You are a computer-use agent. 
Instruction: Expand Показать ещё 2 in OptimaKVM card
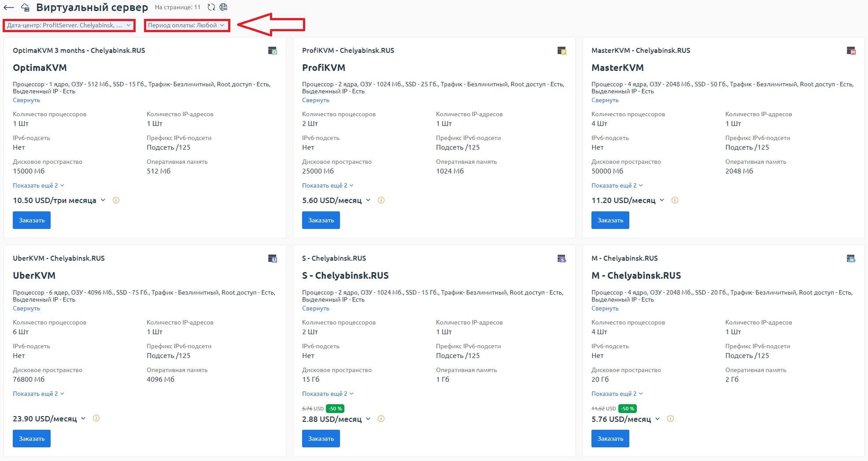point(38,185)
